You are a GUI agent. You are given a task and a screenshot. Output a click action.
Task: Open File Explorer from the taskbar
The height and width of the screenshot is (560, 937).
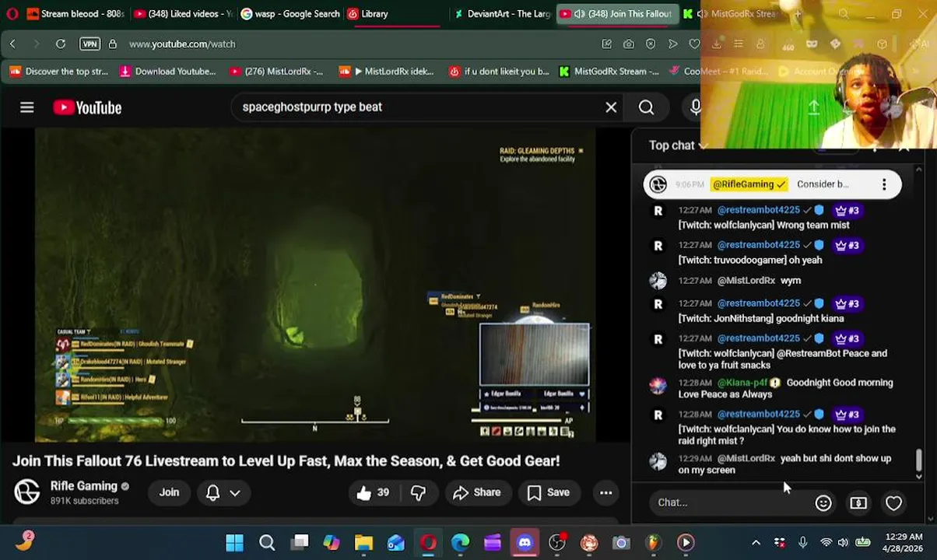363,542
